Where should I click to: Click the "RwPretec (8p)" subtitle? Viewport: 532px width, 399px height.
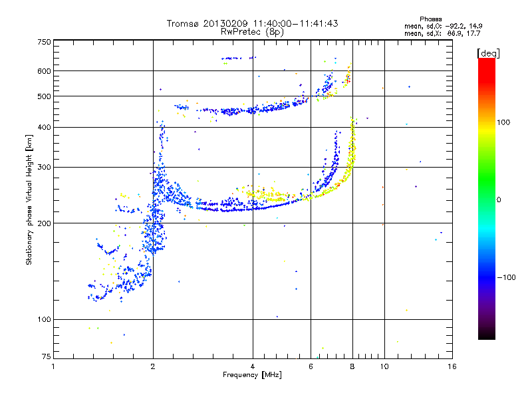click(252, 32)
